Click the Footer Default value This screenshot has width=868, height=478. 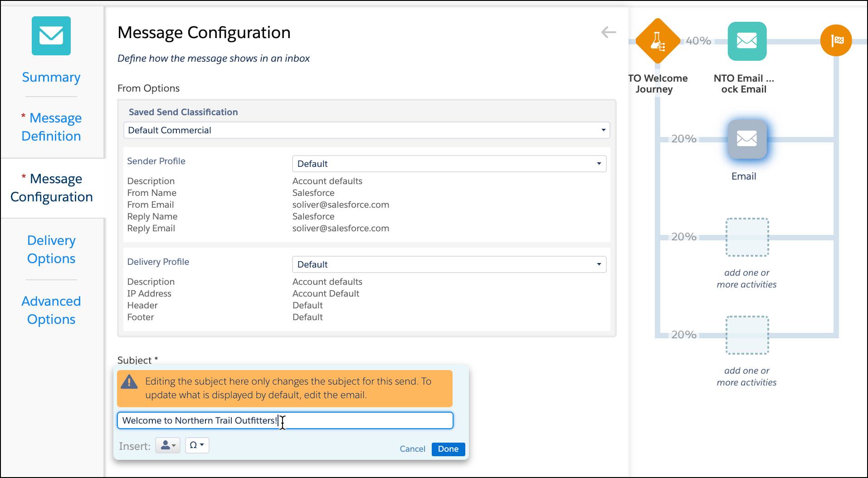pos(307,317)
